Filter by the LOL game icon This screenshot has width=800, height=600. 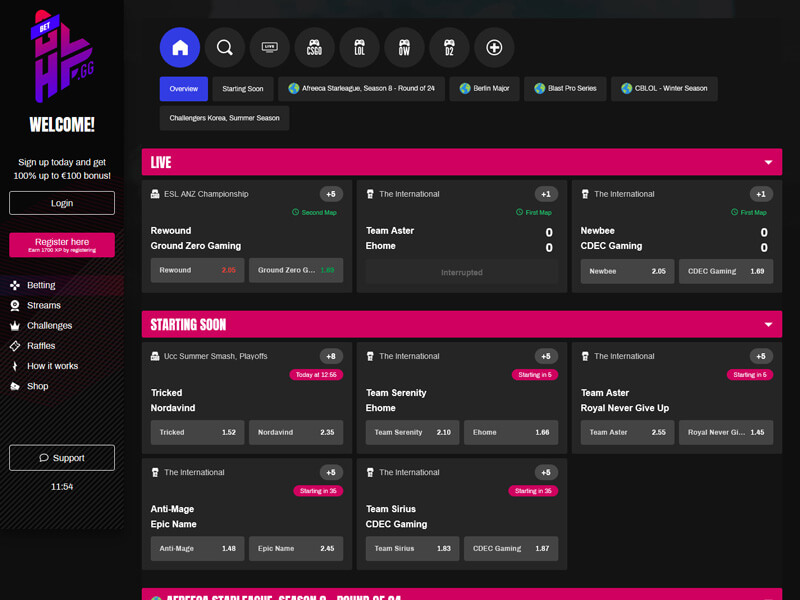pos(359,47)
